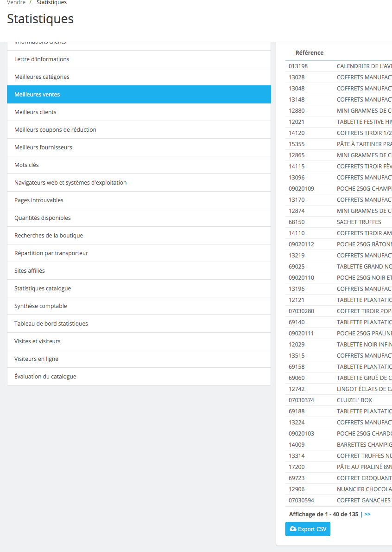Open Sites affiliés statistics

[x=139, y=270]
